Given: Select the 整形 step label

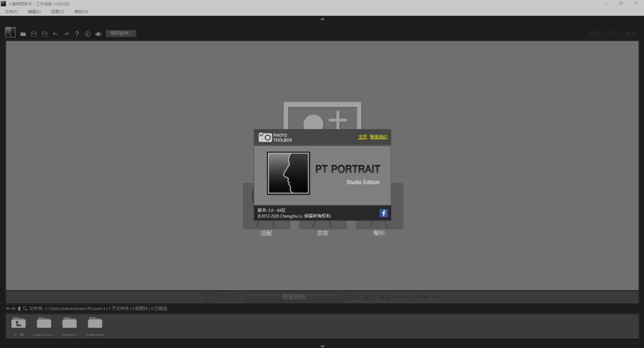Looking at the screenshot, I should click(x=379, y=233).
